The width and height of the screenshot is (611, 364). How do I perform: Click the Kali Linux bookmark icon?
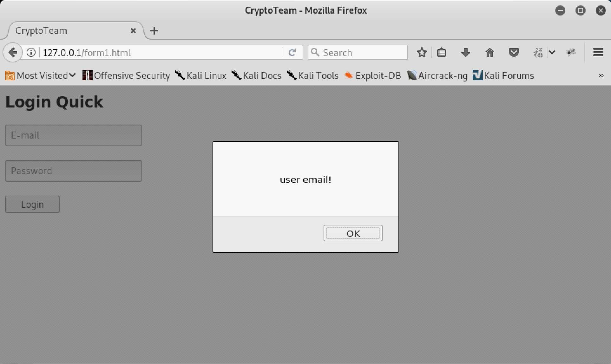pos(179,75)
